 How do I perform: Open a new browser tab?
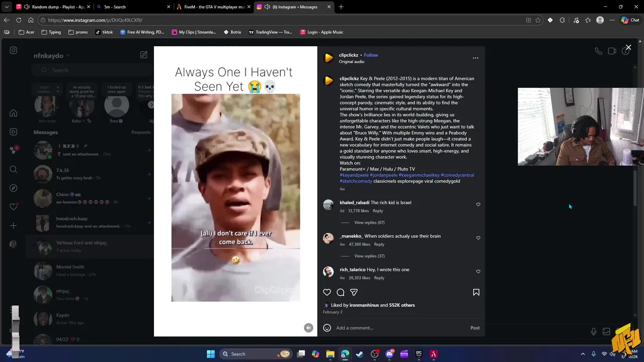pyautogui.click(x=341, y=7)
